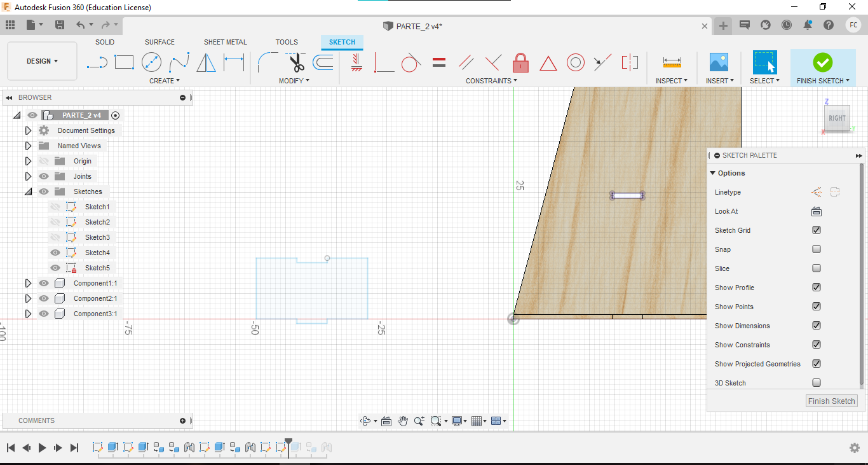The width and height of the screenshot is (868, 465).
Task: Switch to the TOOLS tab
Action: point(287,42)
